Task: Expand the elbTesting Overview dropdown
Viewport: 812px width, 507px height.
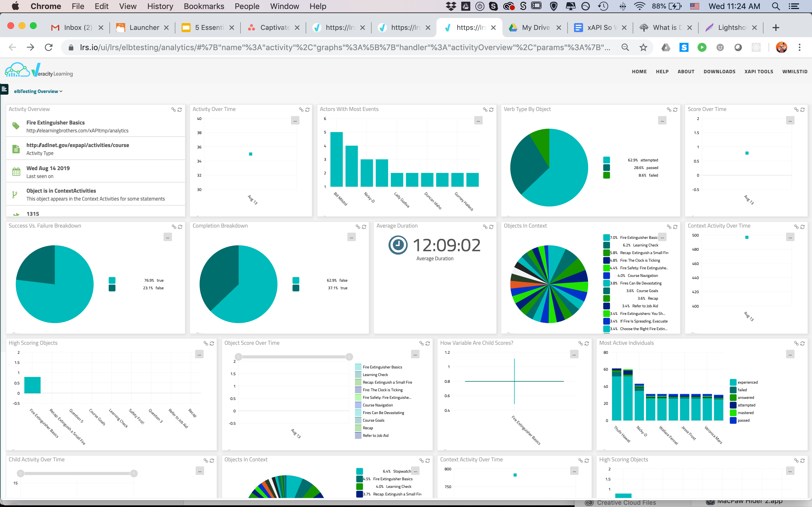Action: coord(38,91)
